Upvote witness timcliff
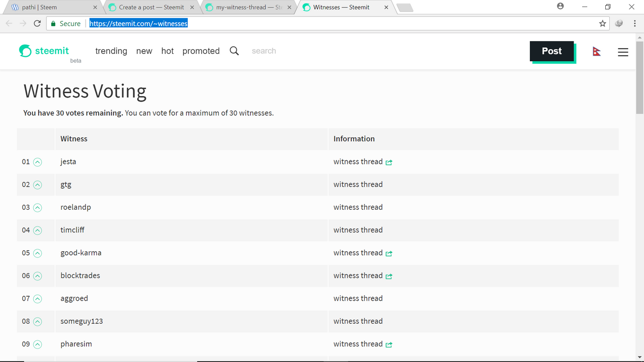Viewport: 644px width, 362px height. pos(37,230)
